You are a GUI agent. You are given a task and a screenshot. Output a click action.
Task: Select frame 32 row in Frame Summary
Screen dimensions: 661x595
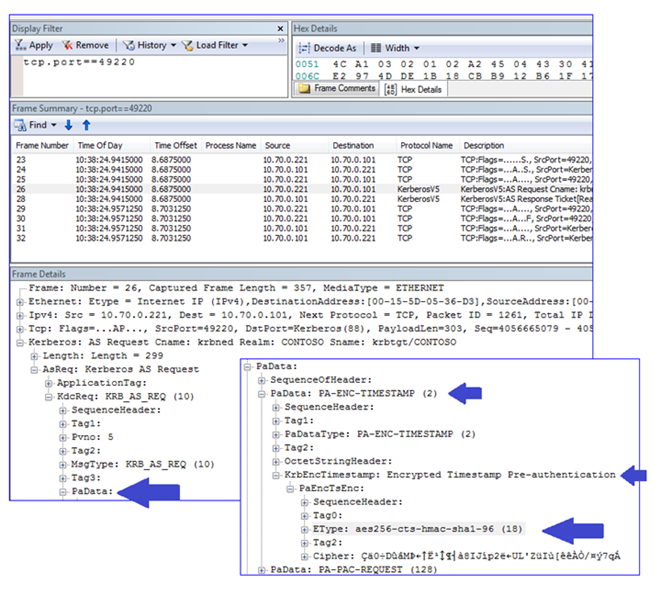[x=302, y=238]
